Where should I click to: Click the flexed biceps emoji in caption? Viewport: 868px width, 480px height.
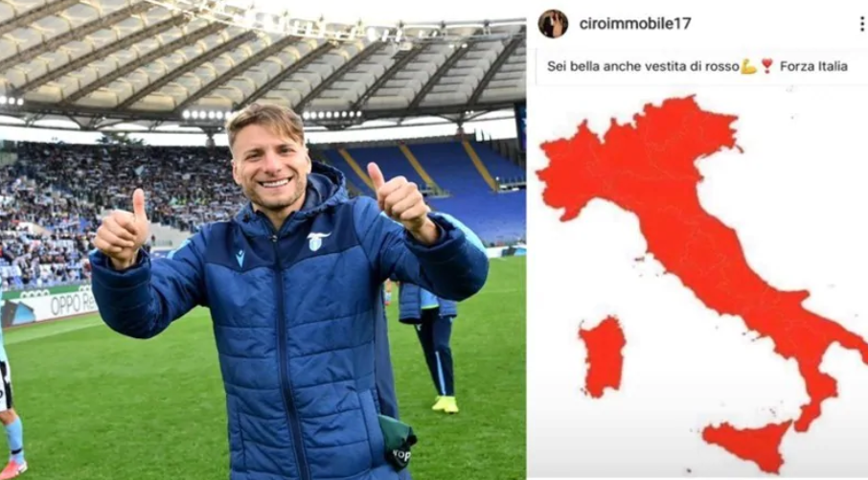748,66
